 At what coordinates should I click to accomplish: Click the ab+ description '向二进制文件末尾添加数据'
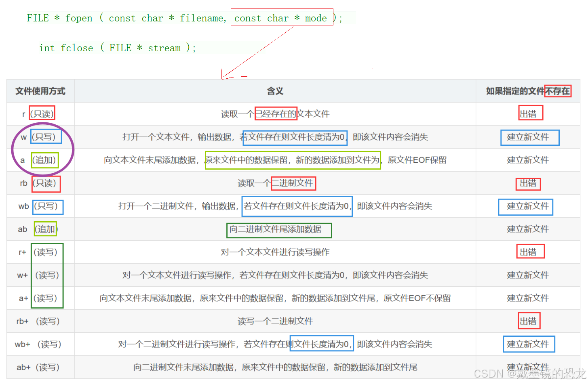(275, 367)
